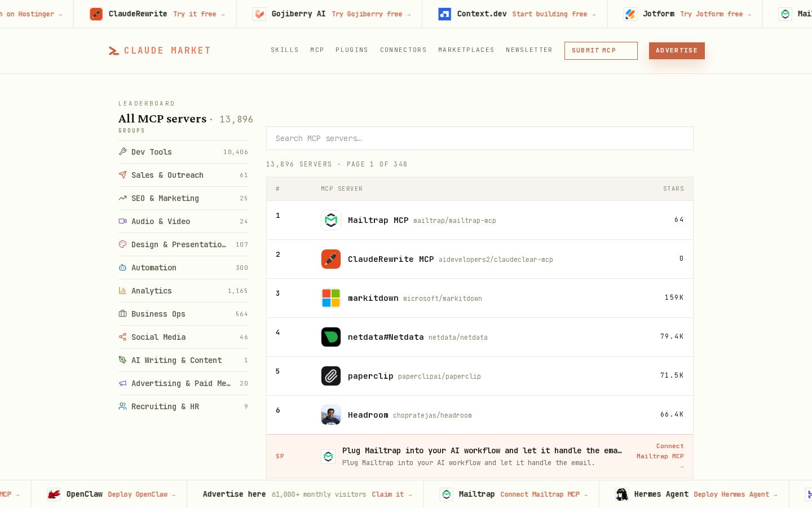Open the Mailtrap MCP server title
812x508 pixels.
pos(378,220)
